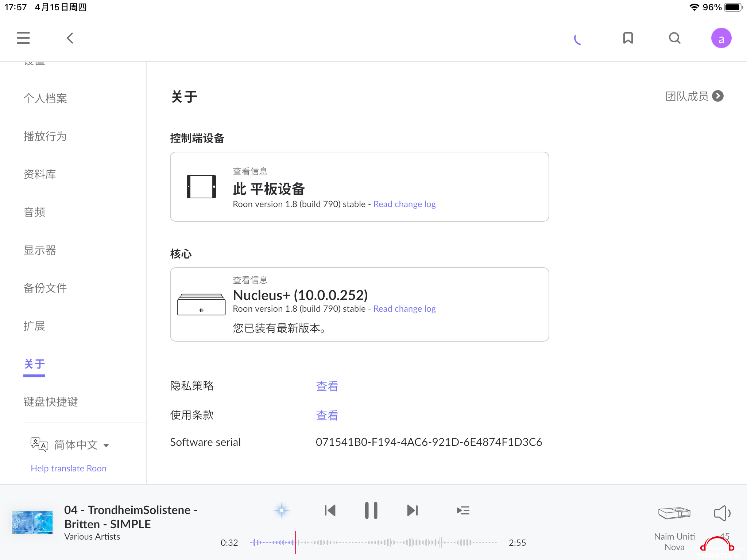The image size is (747, 560).
Task: Open the 播放行为 settings tab
Action: [45, 136]
